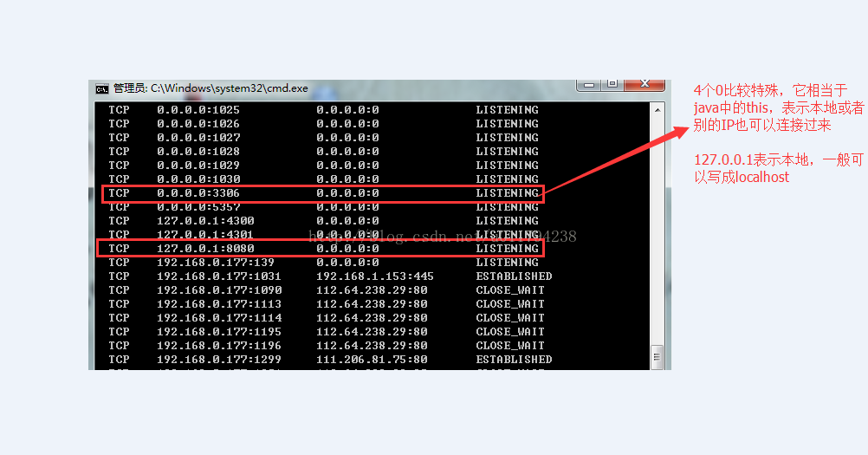Open the cmd.exe system menu icon
Screen dimensions: 868x455
coord(102,88)
